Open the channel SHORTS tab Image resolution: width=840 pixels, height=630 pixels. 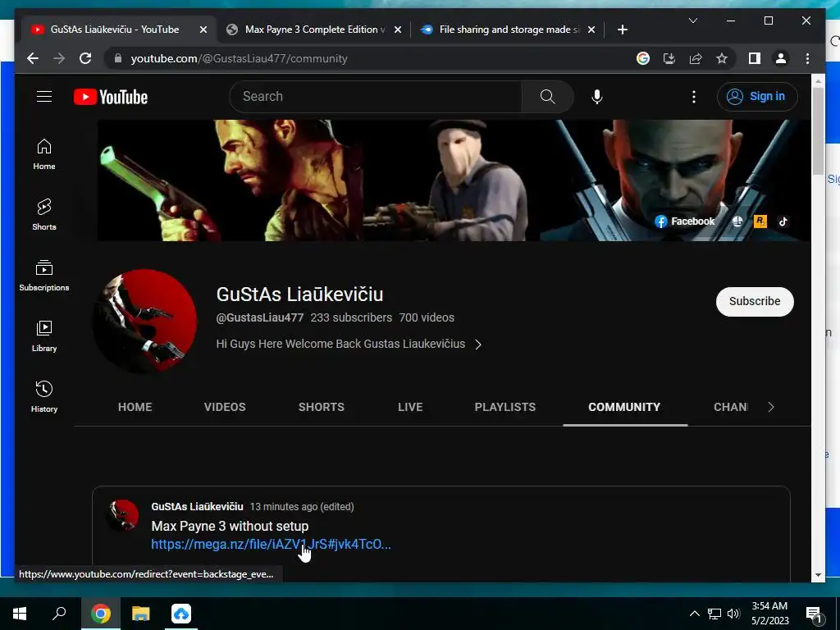pyautogui.click(x=322, y=407)
